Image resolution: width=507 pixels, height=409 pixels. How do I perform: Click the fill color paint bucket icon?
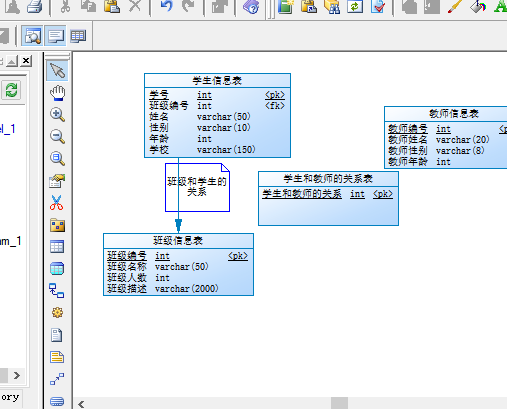478,7
